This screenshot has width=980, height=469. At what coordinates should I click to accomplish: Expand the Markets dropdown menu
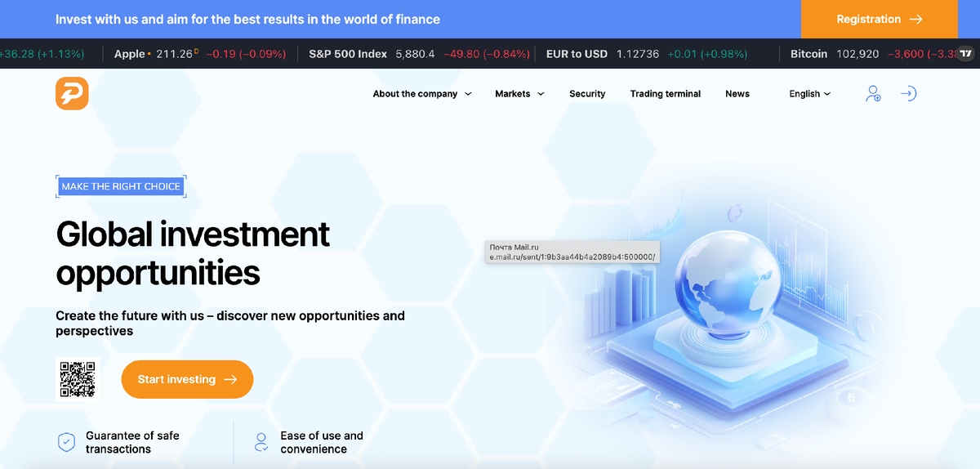tap(519, 94)
